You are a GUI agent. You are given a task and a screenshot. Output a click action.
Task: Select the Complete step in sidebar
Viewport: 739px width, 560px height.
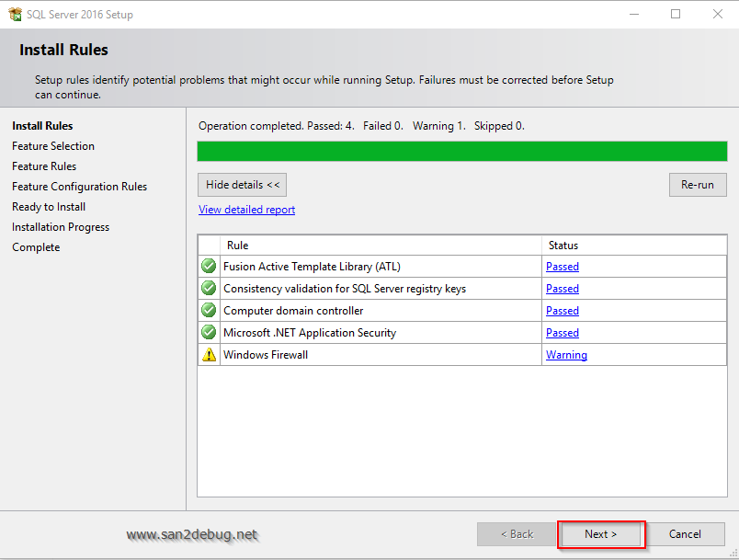click(x=36, y=247)
